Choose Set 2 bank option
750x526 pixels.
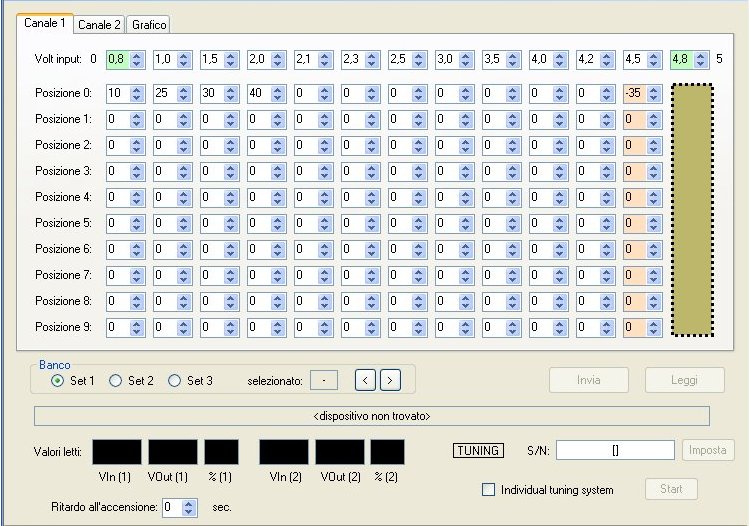(115, 381)
